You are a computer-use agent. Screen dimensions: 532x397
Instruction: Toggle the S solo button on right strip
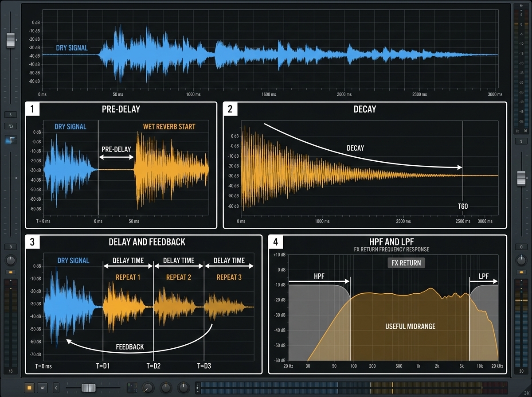pos(521,141)
